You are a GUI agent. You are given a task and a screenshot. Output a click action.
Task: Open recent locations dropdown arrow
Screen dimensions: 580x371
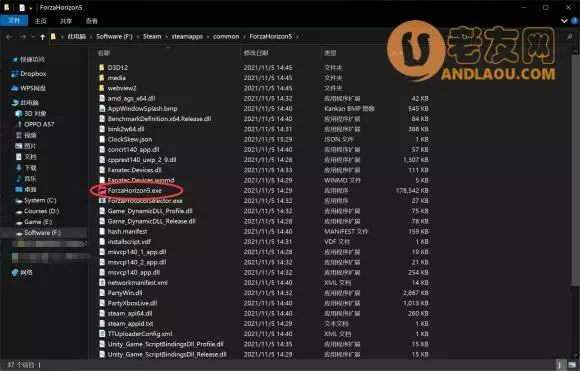33,37
